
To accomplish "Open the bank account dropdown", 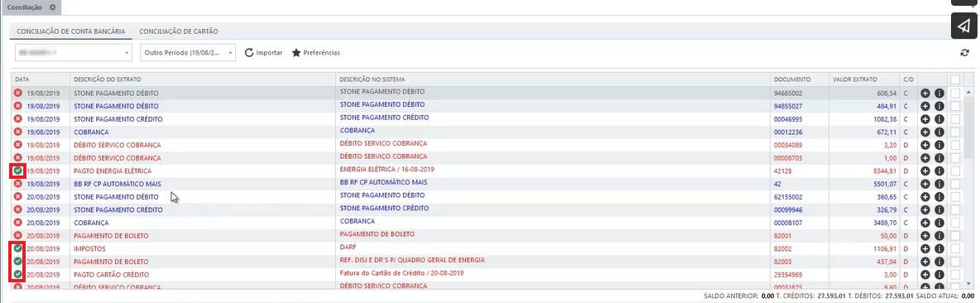I will click(73, 53).
